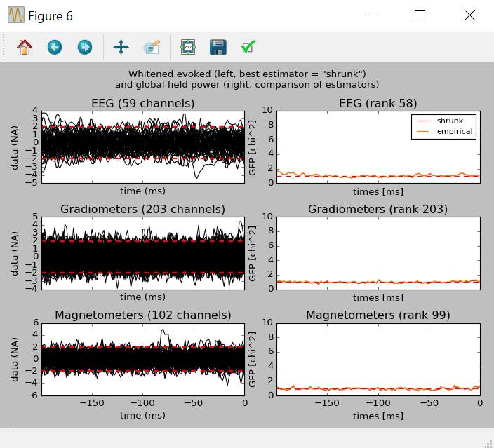
Task: Go forward to next view arrow
Action: pos(84,47)
